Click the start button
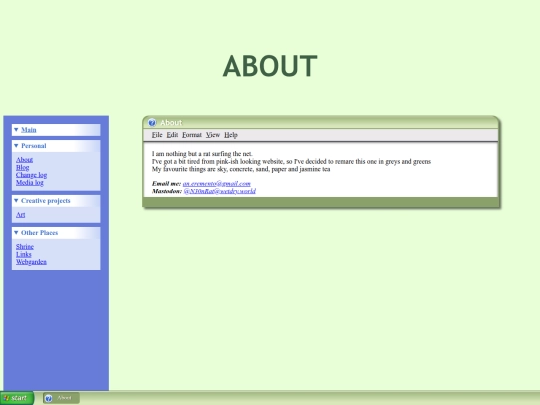540x405 pixels. (x=17, y=398)
